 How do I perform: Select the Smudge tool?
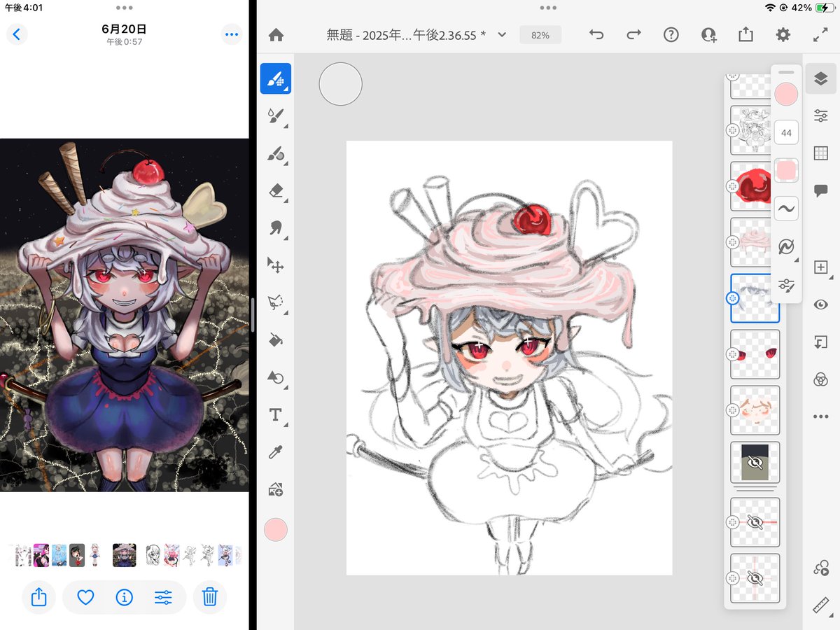tap(276, 227)
